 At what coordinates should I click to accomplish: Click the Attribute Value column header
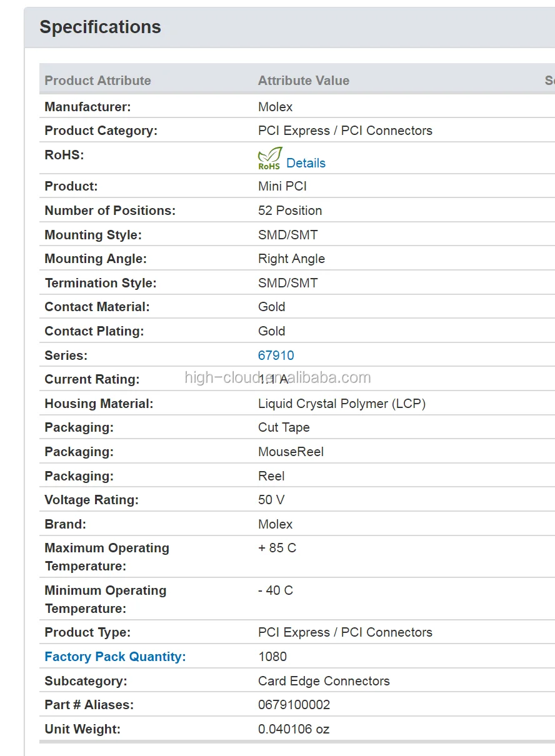click(x=303, y=81)
